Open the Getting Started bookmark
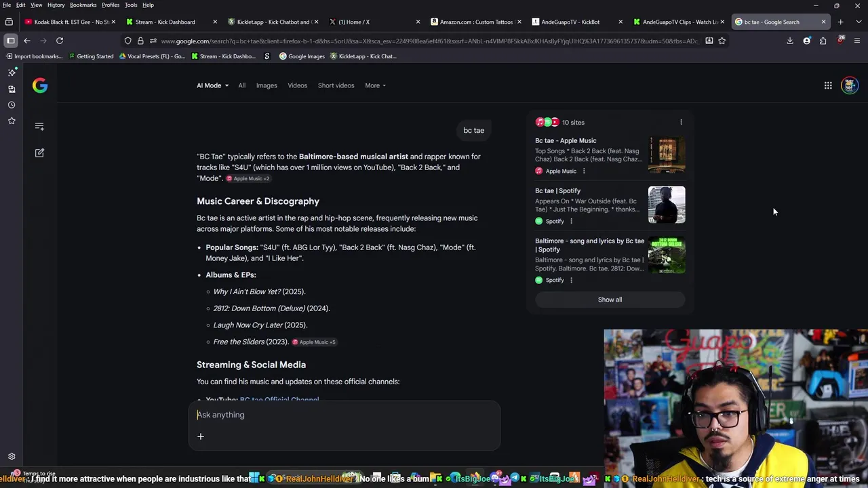The height and width of the screenshot is (488, 868). 91,56
